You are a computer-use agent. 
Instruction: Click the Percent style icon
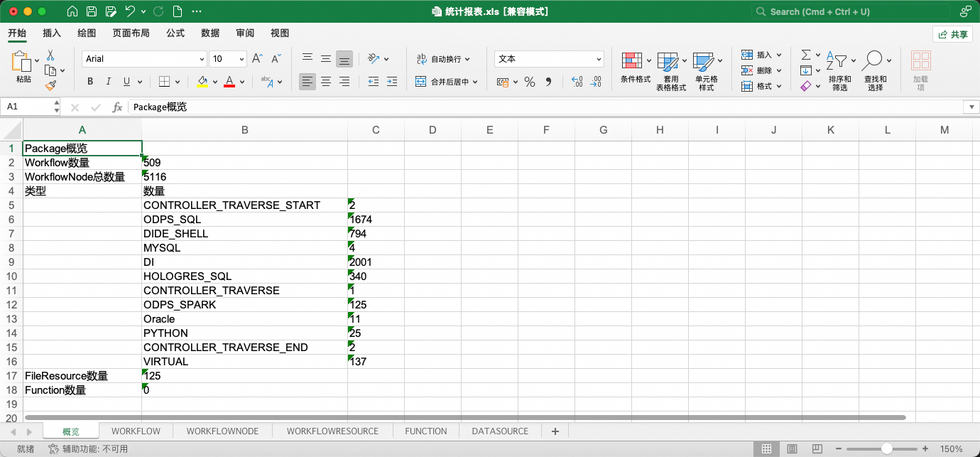click(x=529, y=82)
